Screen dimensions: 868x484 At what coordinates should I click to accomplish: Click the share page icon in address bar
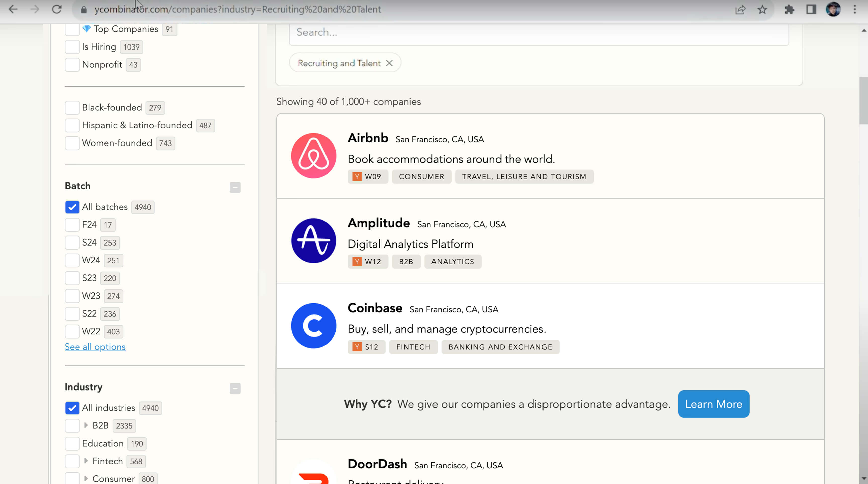pos(740,9)
